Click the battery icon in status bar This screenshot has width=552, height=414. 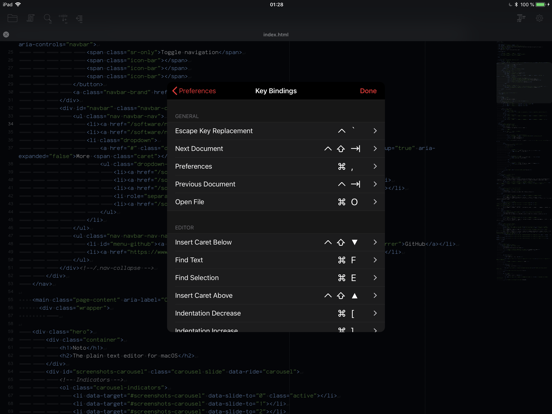click(541, 5)
